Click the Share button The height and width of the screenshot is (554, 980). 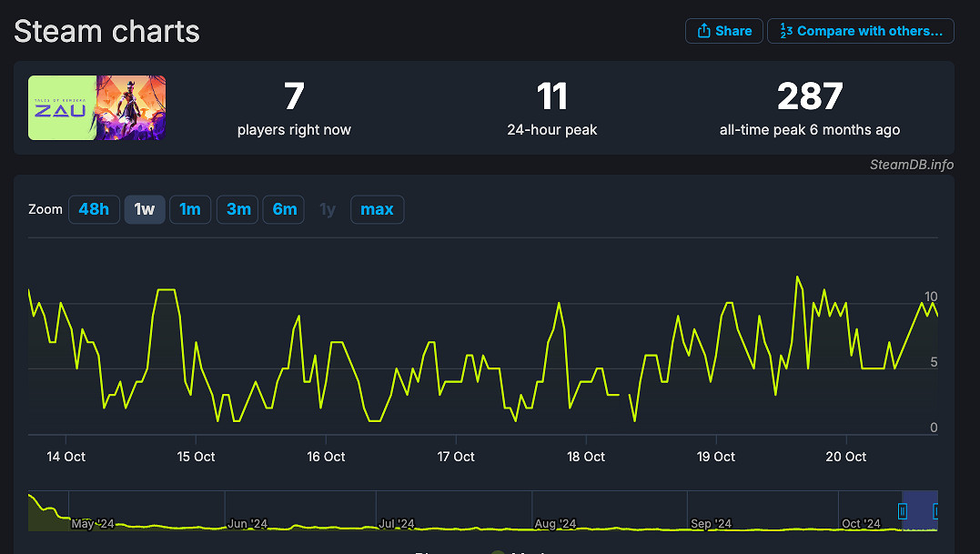pyautogui.click(x=723, y=31)
